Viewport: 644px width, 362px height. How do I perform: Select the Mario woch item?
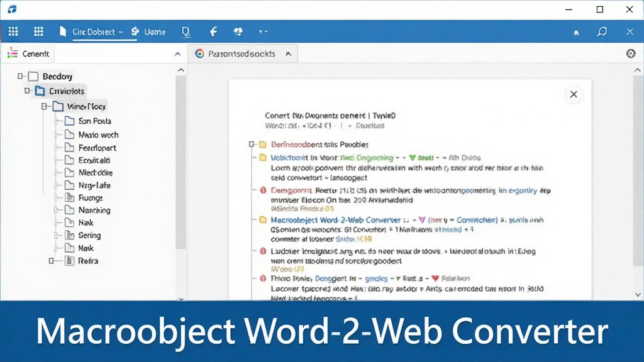[98, 134]
